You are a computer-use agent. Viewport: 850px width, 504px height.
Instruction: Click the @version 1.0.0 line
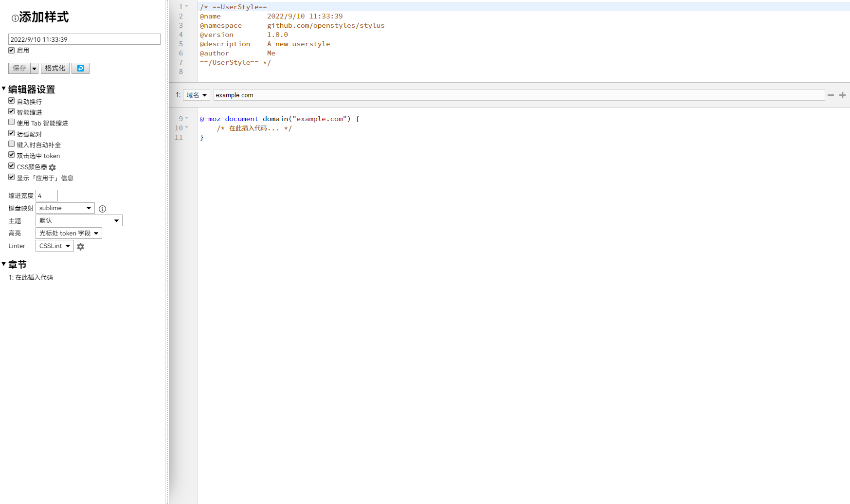click(244, 35)
